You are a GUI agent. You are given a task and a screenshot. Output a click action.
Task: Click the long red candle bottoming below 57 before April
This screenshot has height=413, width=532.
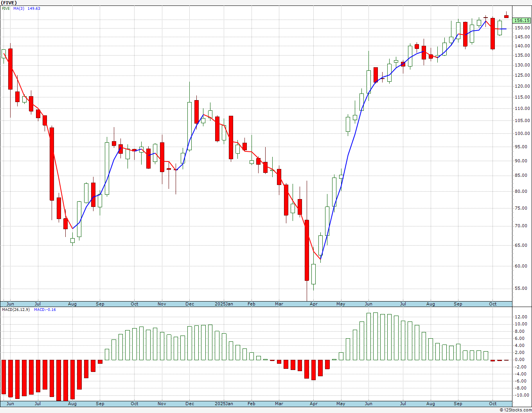click(307, 250)
